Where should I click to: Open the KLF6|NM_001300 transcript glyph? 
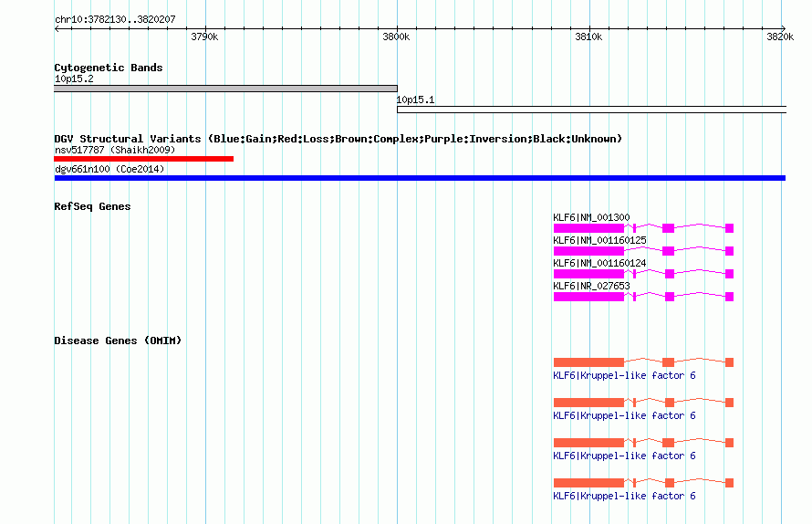point(643,228)
